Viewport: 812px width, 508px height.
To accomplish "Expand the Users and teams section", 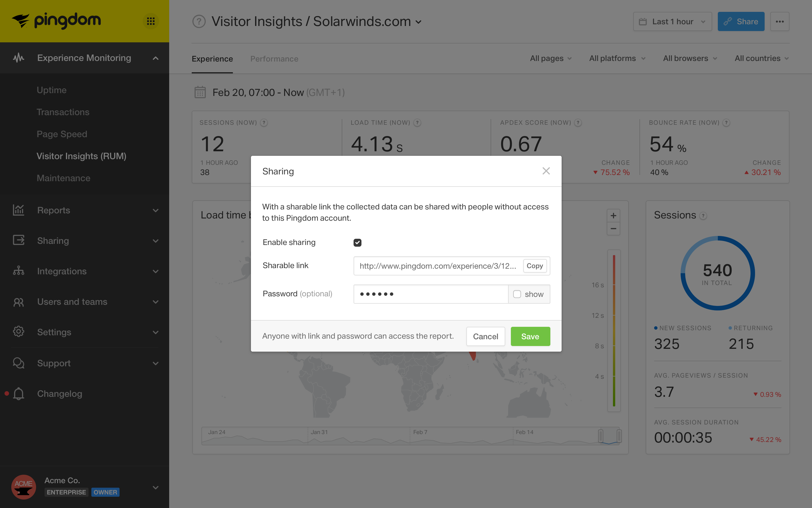I will point(155,302).
